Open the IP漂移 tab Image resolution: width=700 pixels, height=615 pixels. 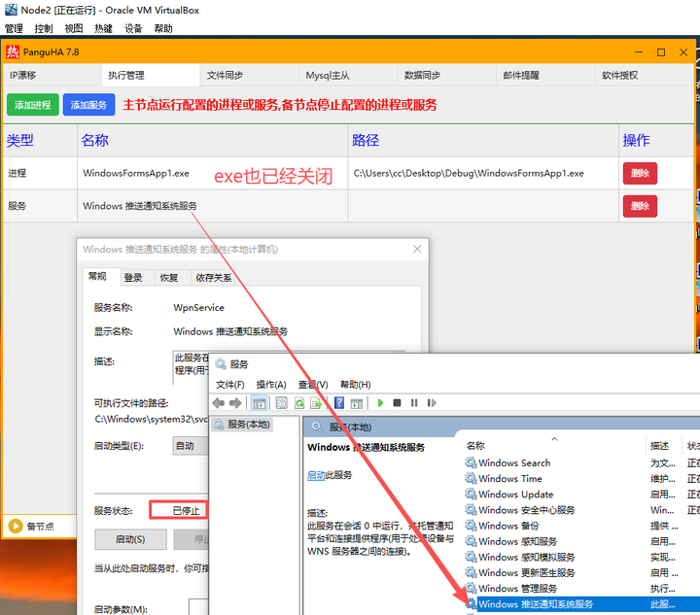(52, 75)
